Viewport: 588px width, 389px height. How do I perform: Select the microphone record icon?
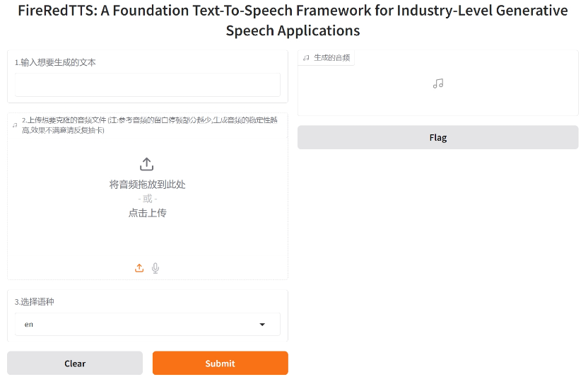tap(155, 268)
